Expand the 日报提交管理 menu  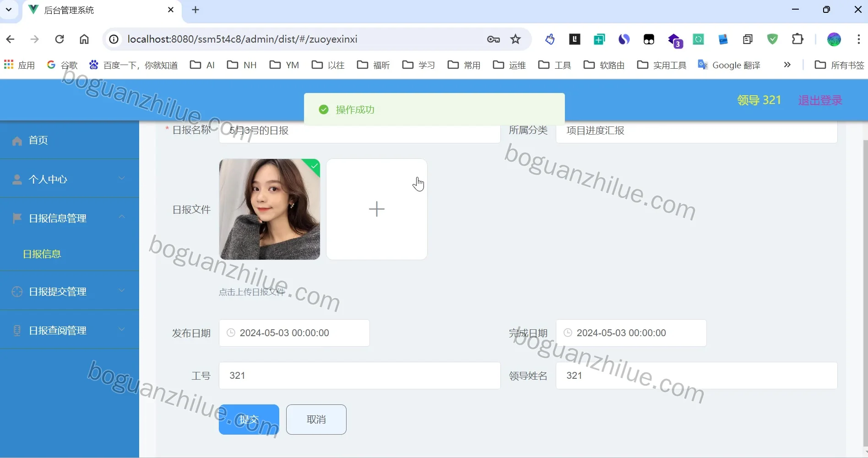[x=70, y=291]
